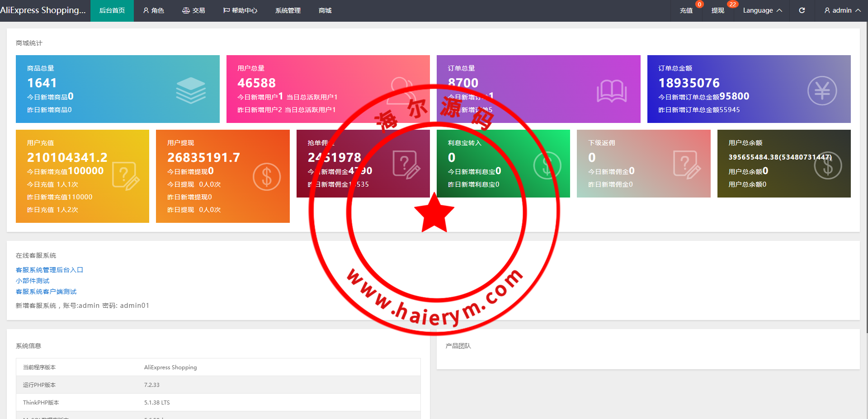Expand the Language dropdown

[x=762, y=10]
